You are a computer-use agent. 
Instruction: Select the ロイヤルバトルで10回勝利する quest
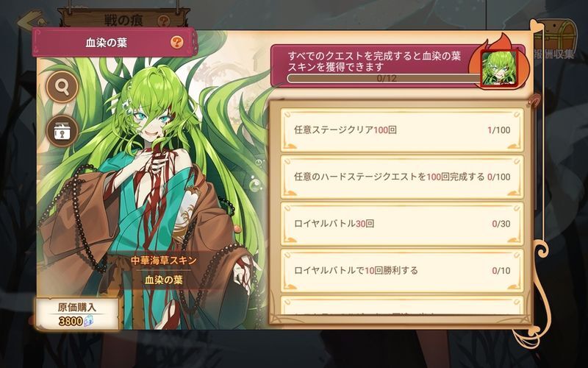coord(402,270)
